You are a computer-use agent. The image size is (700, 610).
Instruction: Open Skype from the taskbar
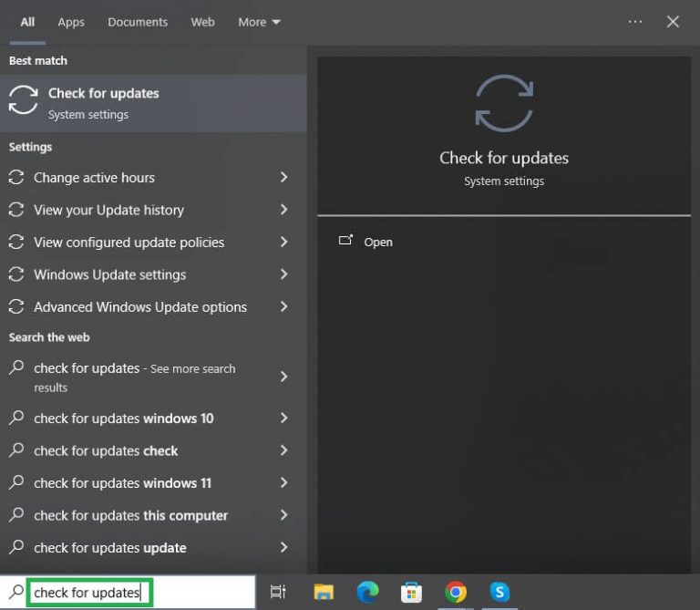(x=499, y=593)
